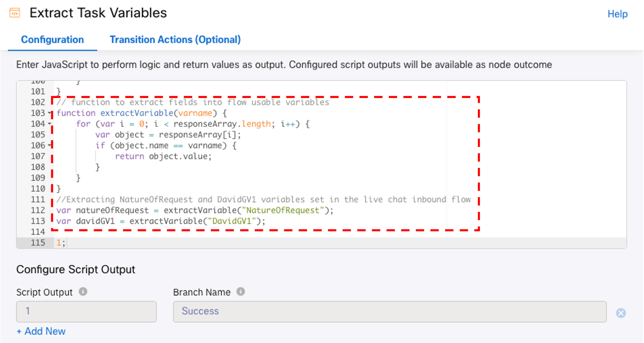Click the empty line 114 in the editor

click(340, 232)
